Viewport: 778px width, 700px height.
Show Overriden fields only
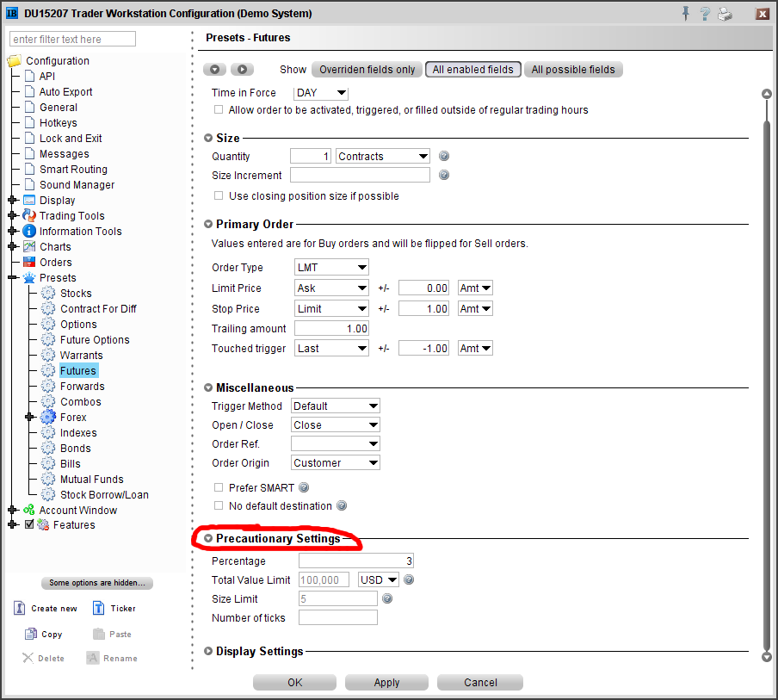click(x=367, y=70)
